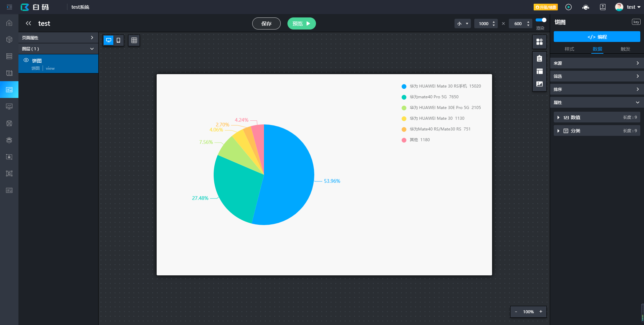The image size is (644, 325).
Task: Open the stacked list icon in sidebar
Action: (9, 56)
